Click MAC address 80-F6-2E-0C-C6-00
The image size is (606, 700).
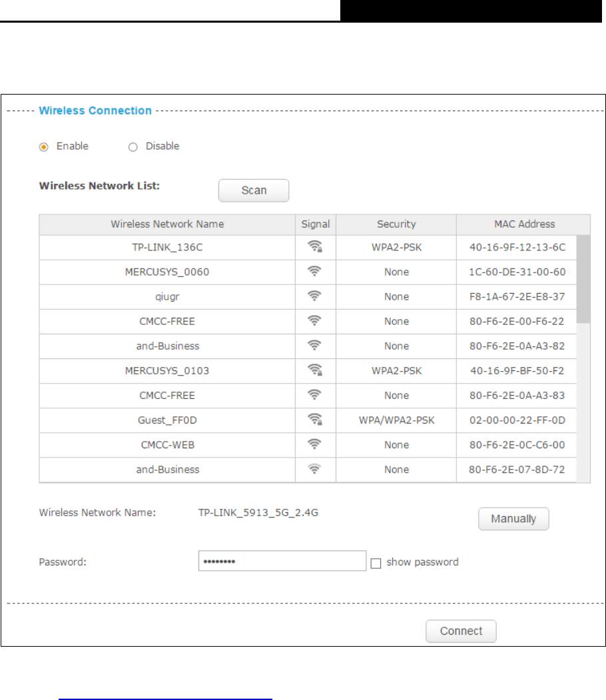coord(517,445)
